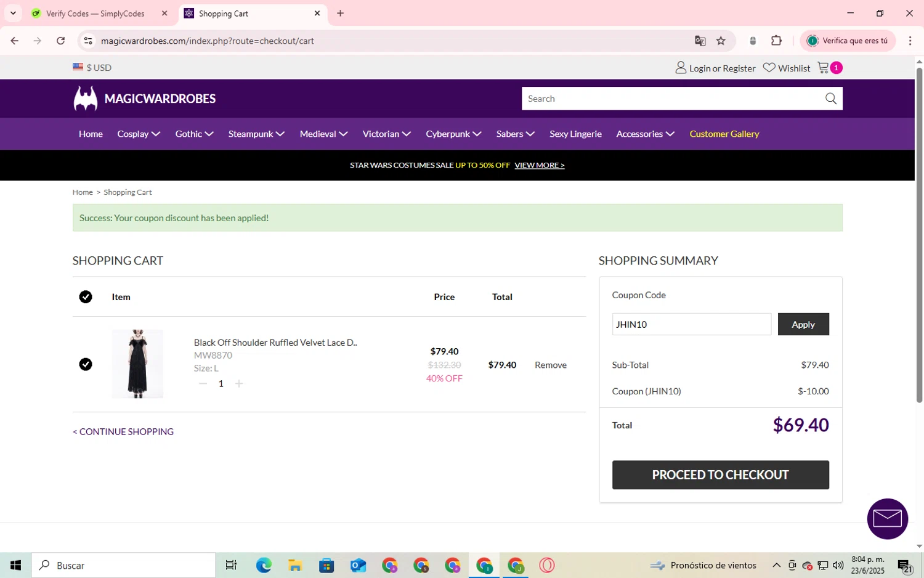Toggle the select-all items checkbox
The image size is (924, 578).
coord(86,297)
